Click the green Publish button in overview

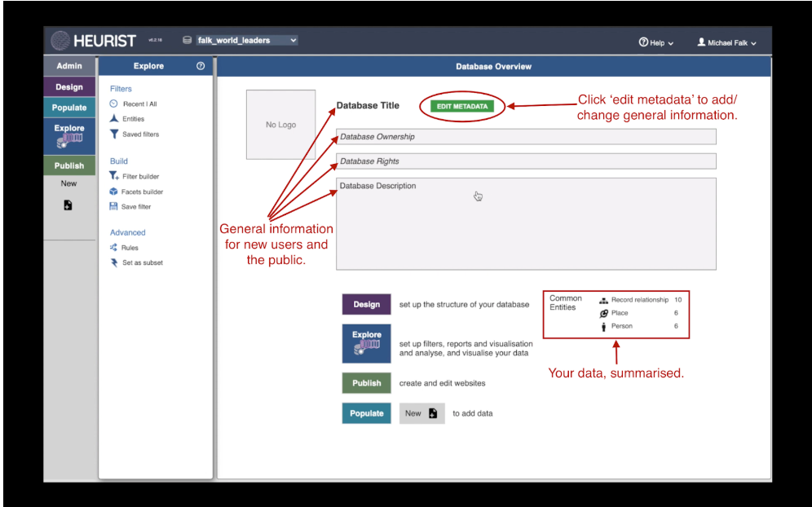(x=367, y=383)
